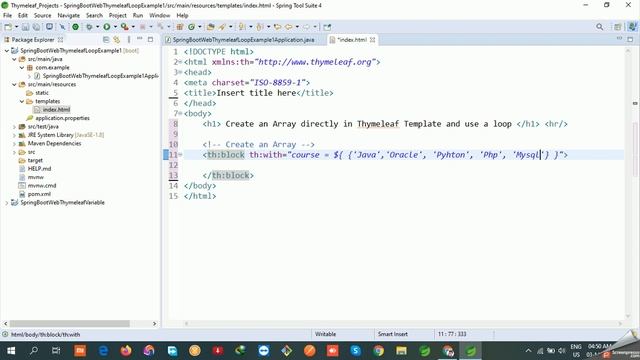Click the New file toolbar icon
The image size is (640, 360).
coord(8,27)
